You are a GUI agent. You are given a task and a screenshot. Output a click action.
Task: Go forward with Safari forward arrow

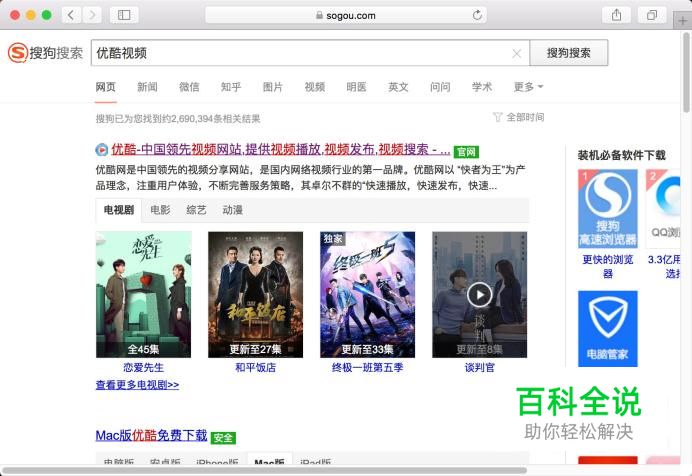pos(92,15)
